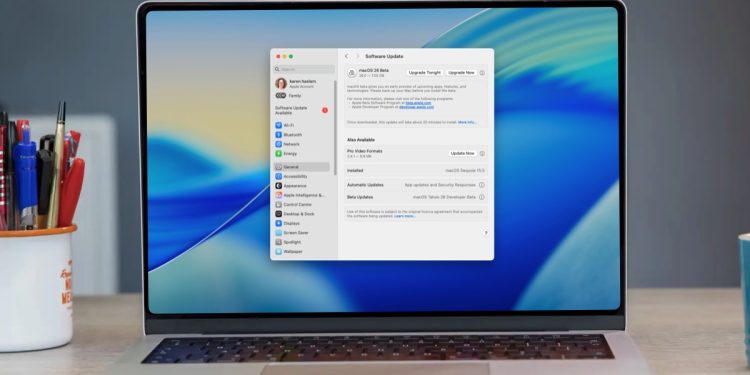
Task: Click Upgrade Now button
Action: [461, 73]
